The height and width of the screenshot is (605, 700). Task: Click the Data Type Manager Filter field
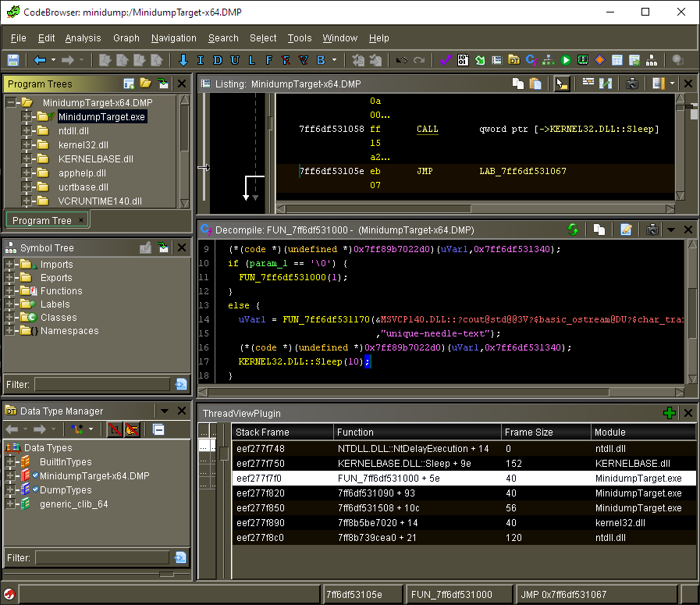coord(102,557)
